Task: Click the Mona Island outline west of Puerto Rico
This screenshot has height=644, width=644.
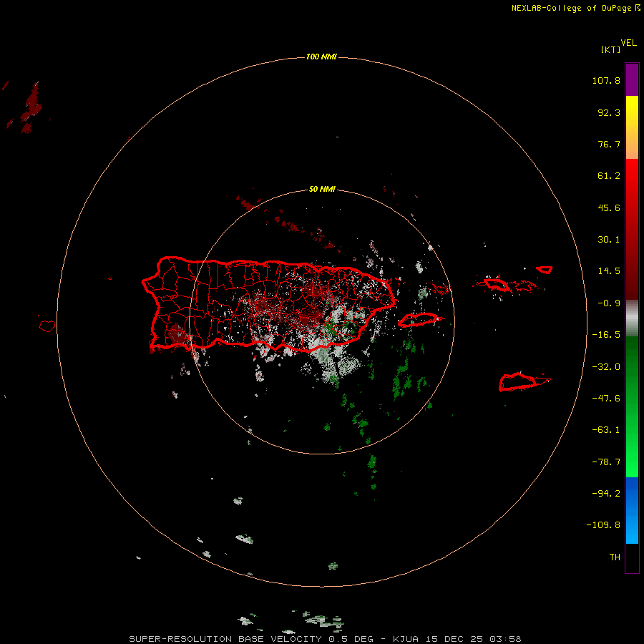Action: tap(47, 326)
